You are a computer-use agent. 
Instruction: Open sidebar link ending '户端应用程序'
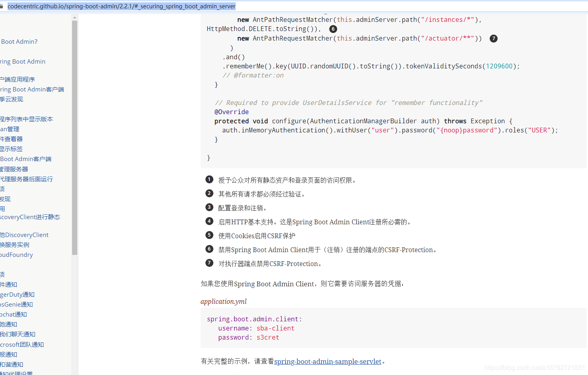pyautogui.click(x=18, y=80)
